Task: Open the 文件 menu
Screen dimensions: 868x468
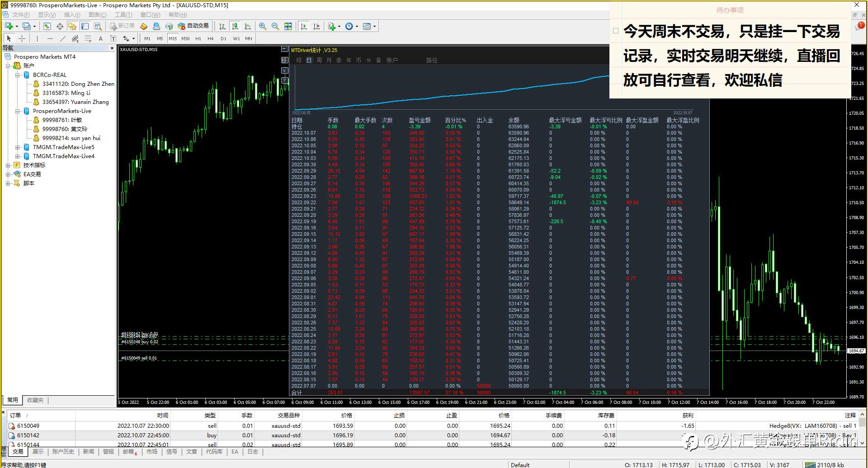Action: [x=21, y=15]
